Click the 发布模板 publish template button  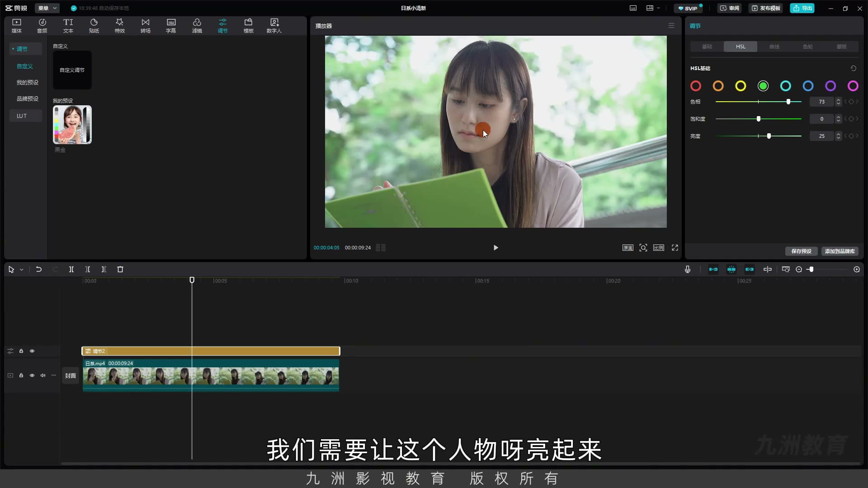(x=766, y=8)
